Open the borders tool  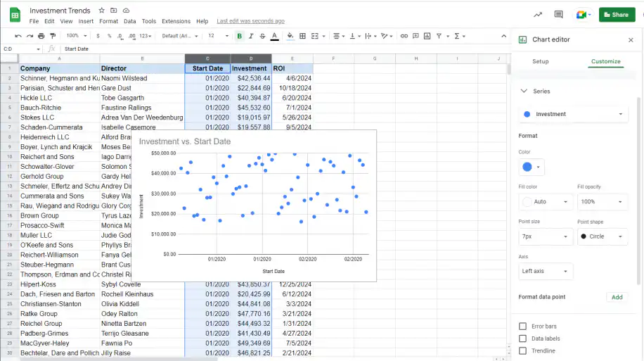[x=303, y=36]
